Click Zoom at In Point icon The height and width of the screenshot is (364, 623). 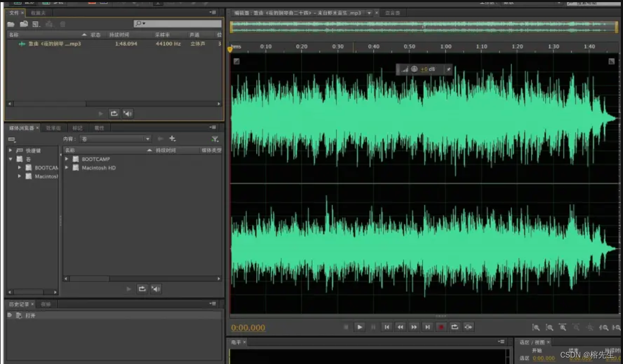click(x=603, y=327)
